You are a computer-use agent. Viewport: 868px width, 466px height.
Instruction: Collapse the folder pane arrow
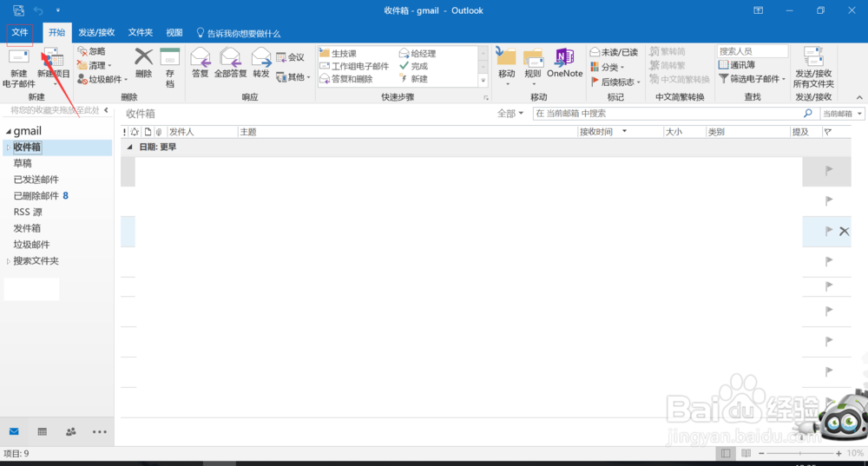pyautogui.click(x=106, y=110)
